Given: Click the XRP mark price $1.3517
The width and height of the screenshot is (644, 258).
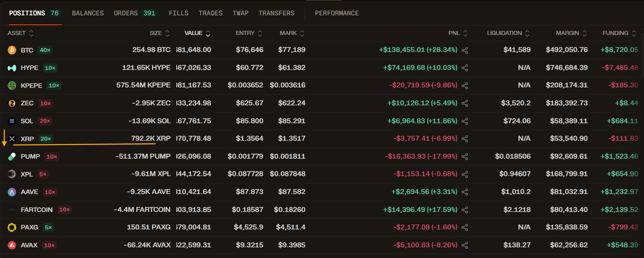Looking at the screenshot, I should [292, 139].
